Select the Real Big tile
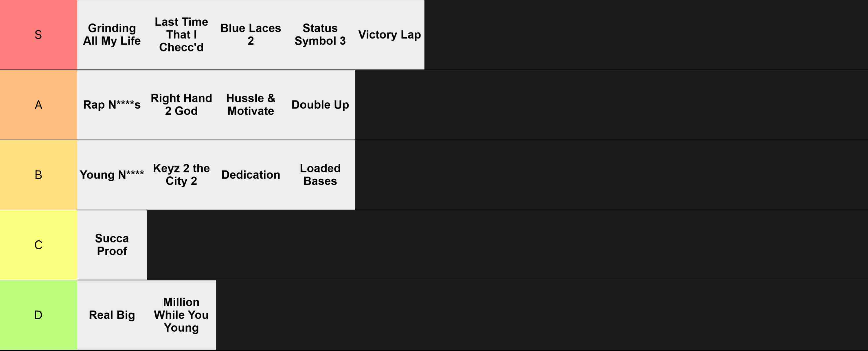 point(112,315)
